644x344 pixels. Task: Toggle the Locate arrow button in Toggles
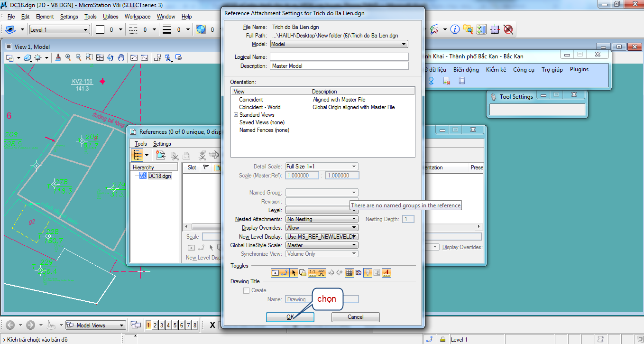click(294, 272)
